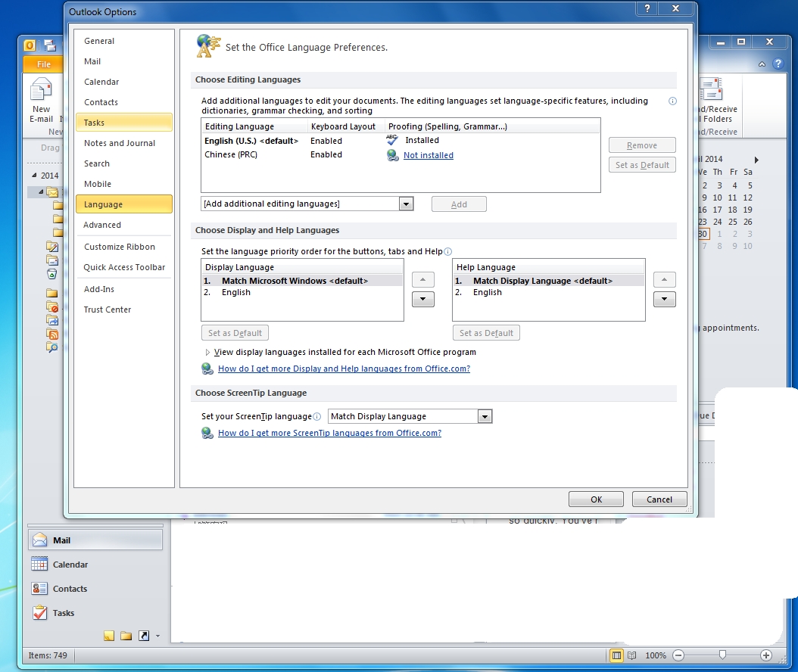Click Send/Receive All Folders icon
The image size is (798, 672).
click(x=712, y=89)
